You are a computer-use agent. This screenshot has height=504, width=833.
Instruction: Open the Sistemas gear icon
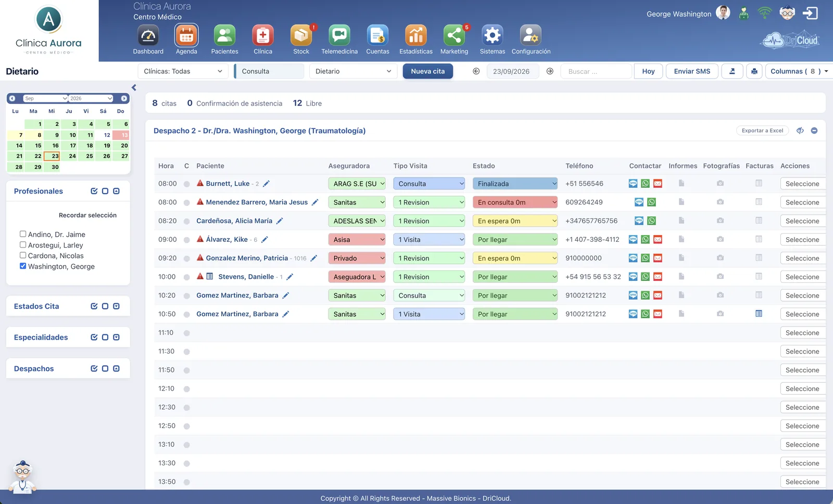[x=493, y=36]
